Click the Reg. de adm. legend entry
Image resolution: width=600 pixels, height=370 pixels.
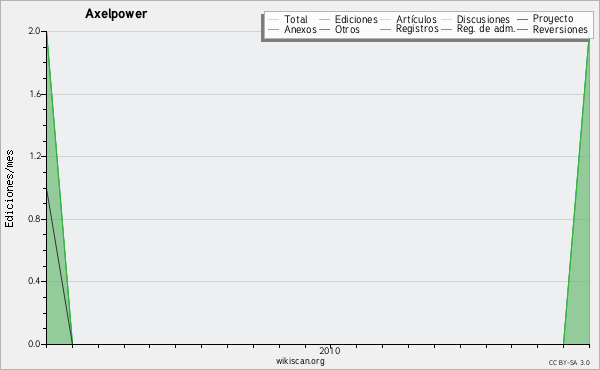click(x=478, y=29)
